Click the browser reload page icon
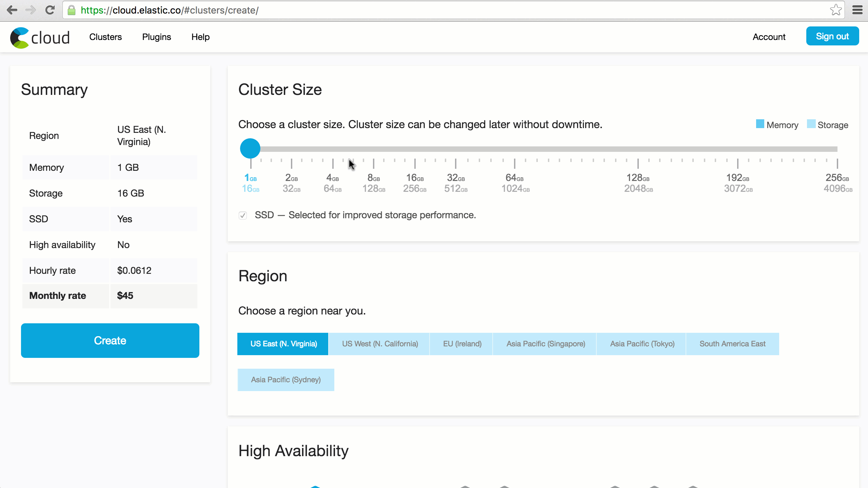This screenshot has height=488, width=868. coord(50,10)
